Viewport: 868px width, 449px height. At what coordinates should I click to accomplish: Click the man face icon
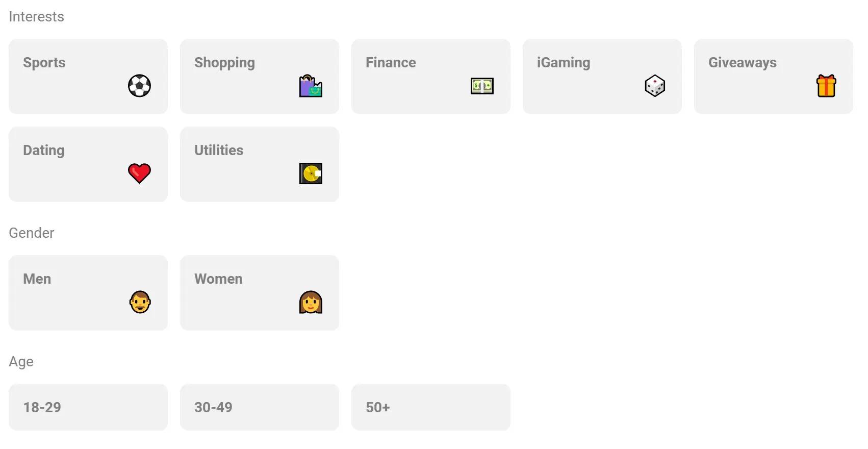tap(140, 302)
